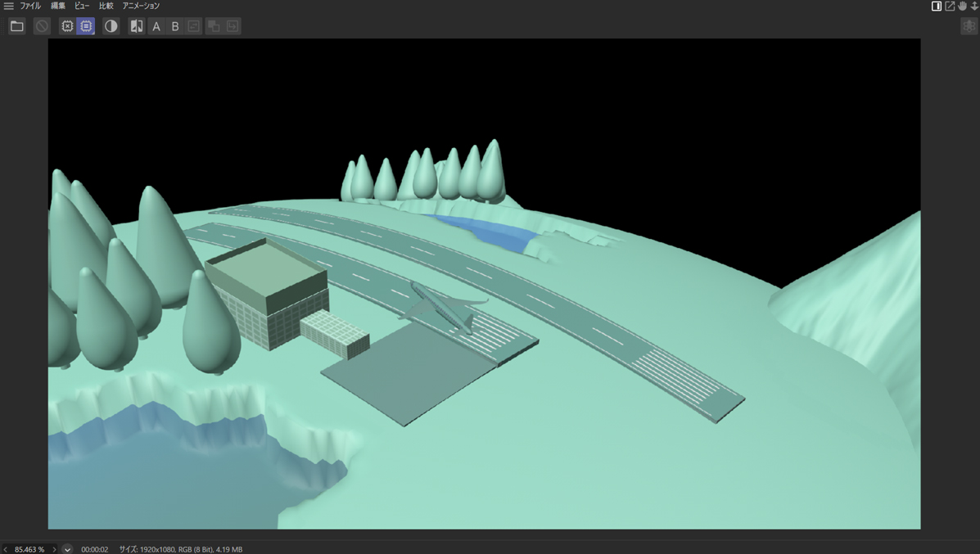This screenshot has width=980, height=554.
Task: Open the hamburger menu
Action: pos(8,6)
